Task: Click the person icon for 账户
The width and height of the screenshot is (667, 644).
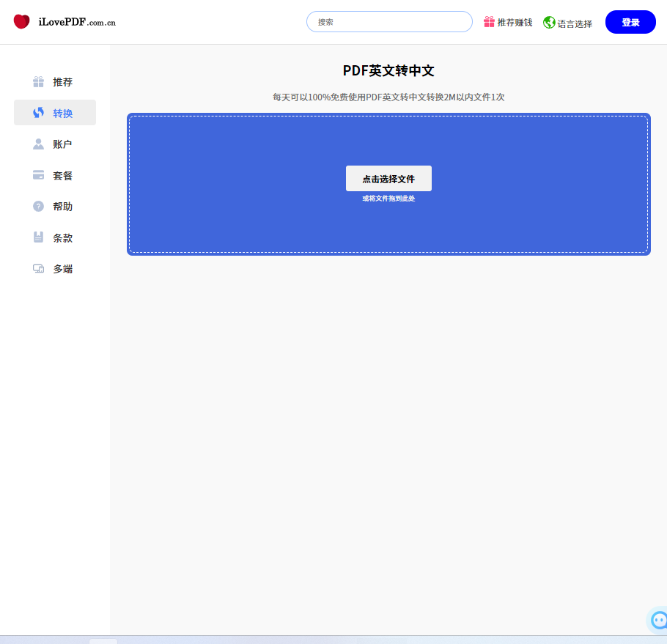Action: coord(38,144)
